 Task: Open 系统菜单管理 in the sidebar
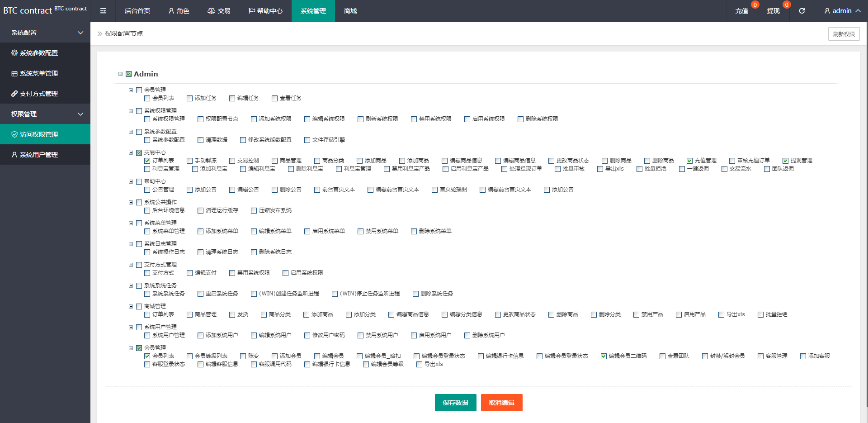[x=45, y=73]
